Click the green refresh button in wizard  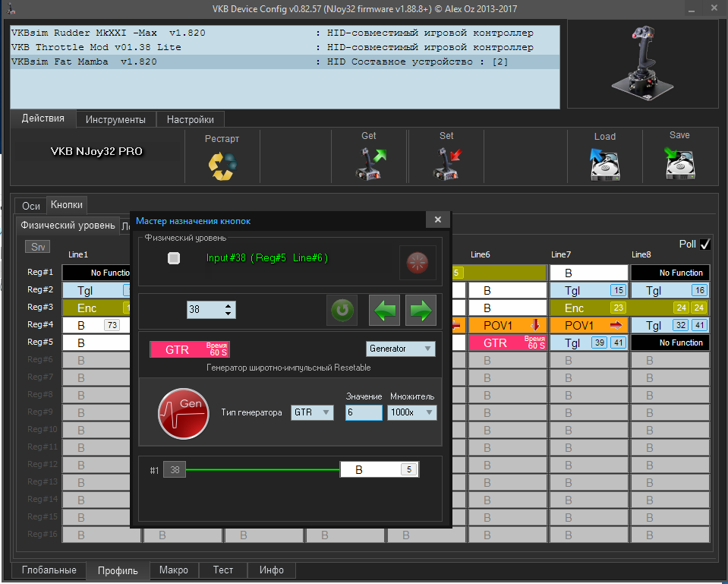(x=342, y=310)
